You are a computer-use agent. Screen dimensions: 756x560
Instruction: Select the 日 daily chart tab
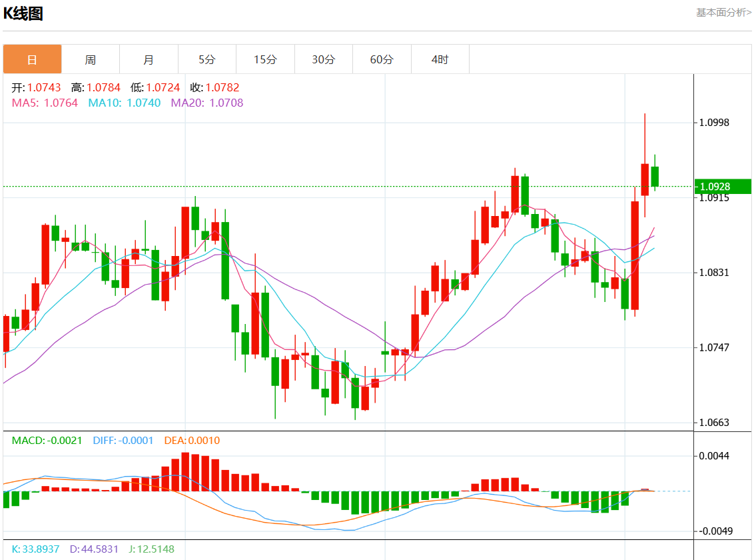tap(32, 59)
